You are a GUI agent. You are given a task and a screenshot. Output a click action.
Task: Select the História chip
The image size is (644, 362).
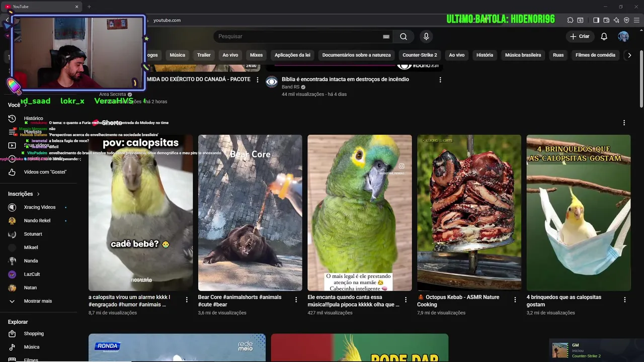[485, 55]
